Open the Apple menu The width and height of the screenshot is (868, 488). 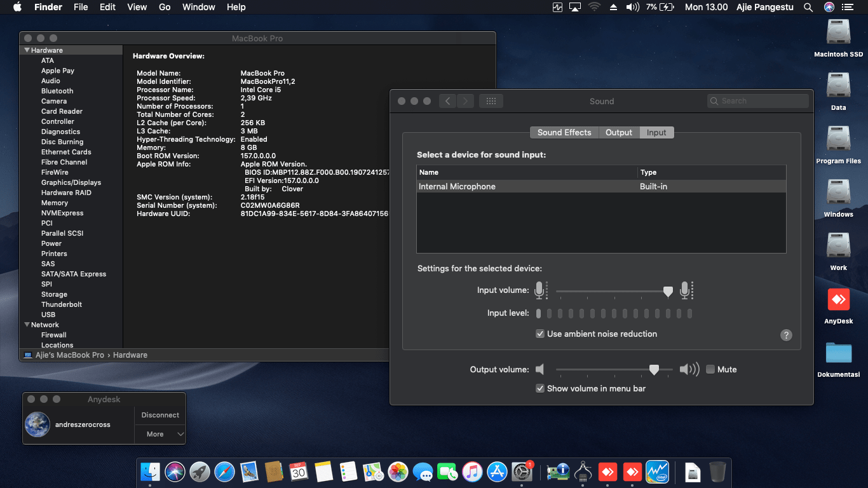(18, 7)
